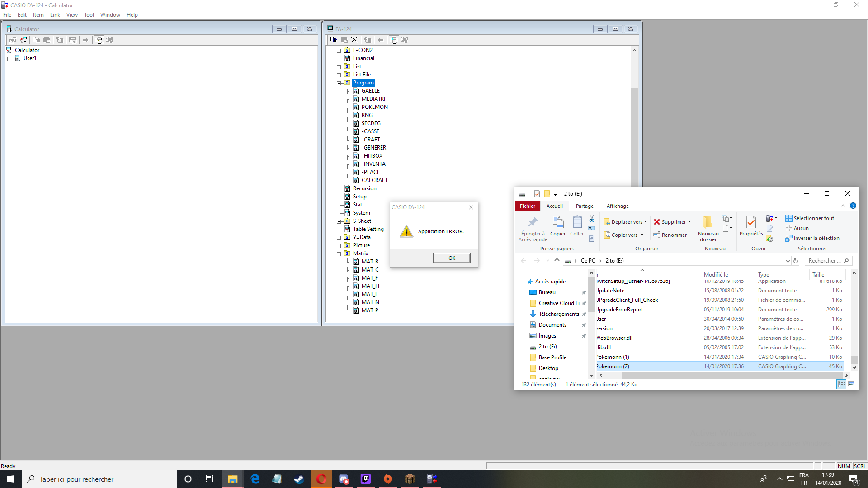Viewport: 868px width, 488px height.
Task: Click Sélectionner tout in Explorer
Action: (x=810, y=218)
